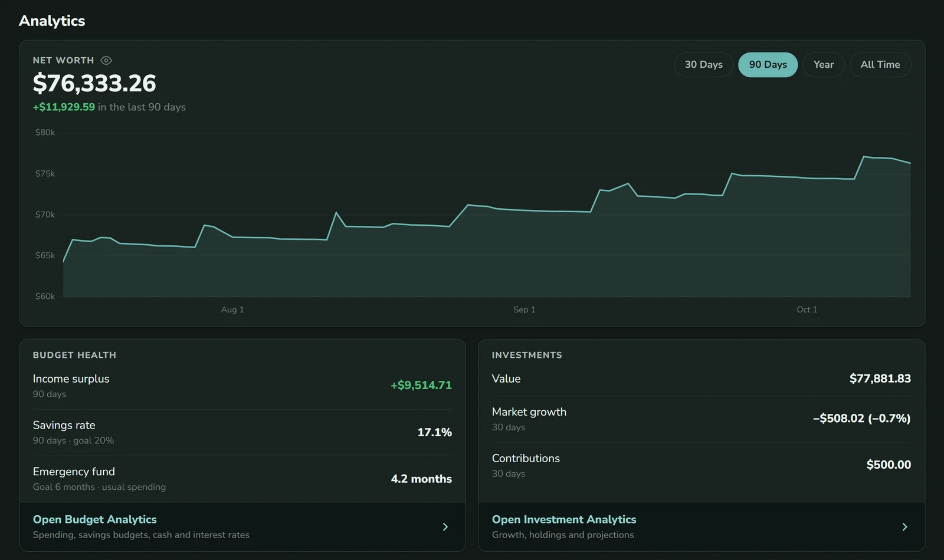
Task: Select the Emergency fund row label
Action: point(74,472)
